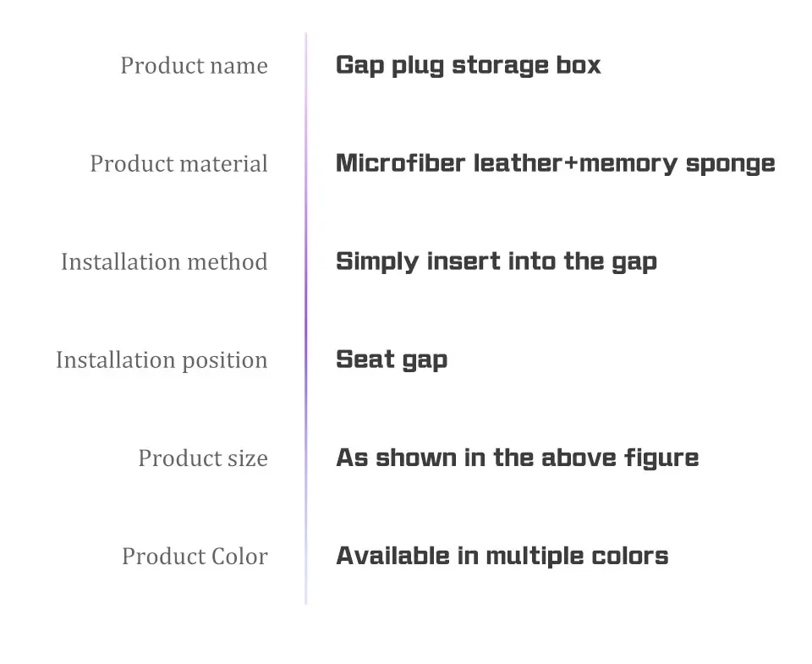Select the "Seat gap" value
Viewport: 812px width, 664px height.
[x=392, y=359]
